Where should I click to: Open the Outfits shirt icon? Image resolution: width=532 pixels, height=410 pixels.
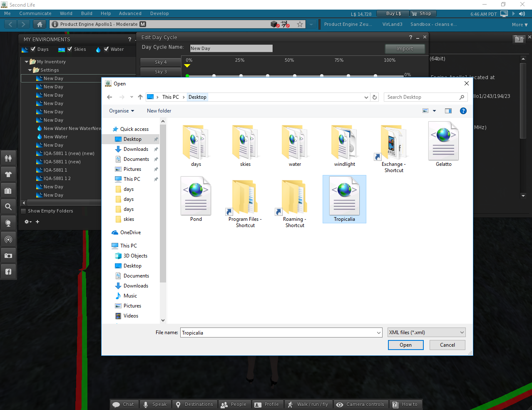click(8, 174)
